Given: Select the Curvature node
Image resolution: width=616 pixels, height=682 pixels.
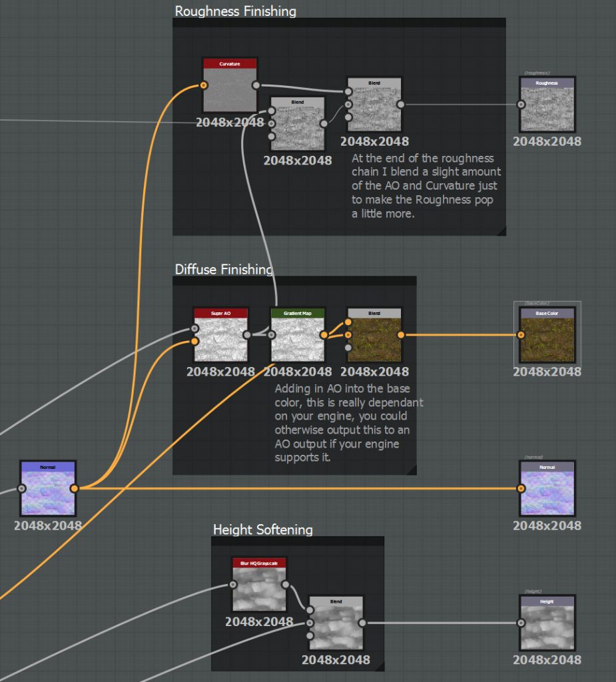Looking at the screenshot, I should coord(230,87).
